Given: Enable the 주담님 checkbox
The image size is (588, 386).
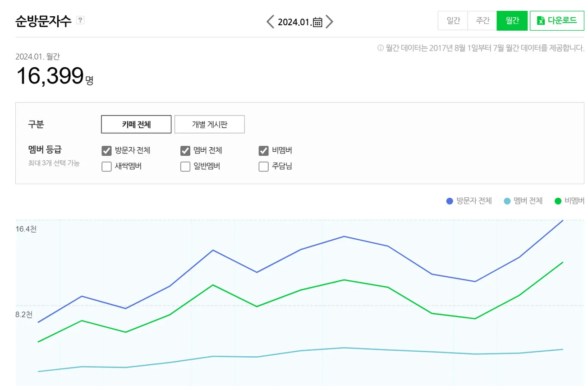Looking at the screenshot, I should point(263,167).
